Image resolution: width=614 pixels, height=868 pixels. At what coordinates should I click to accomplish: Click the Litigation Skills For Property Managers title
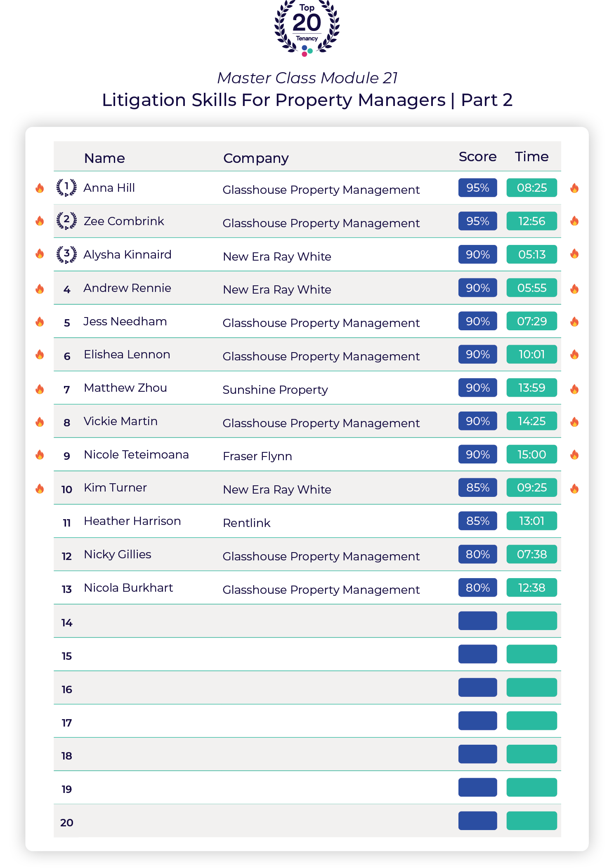[307, 100]
